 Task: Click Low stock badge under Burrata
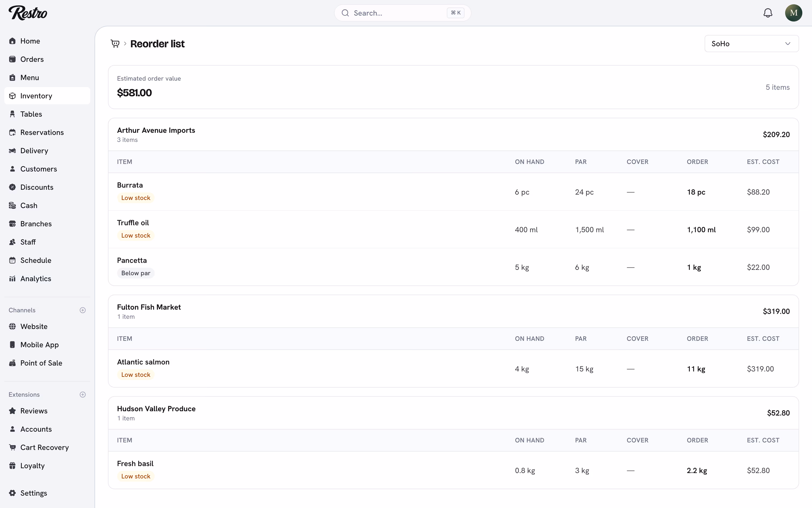(136, 198)
